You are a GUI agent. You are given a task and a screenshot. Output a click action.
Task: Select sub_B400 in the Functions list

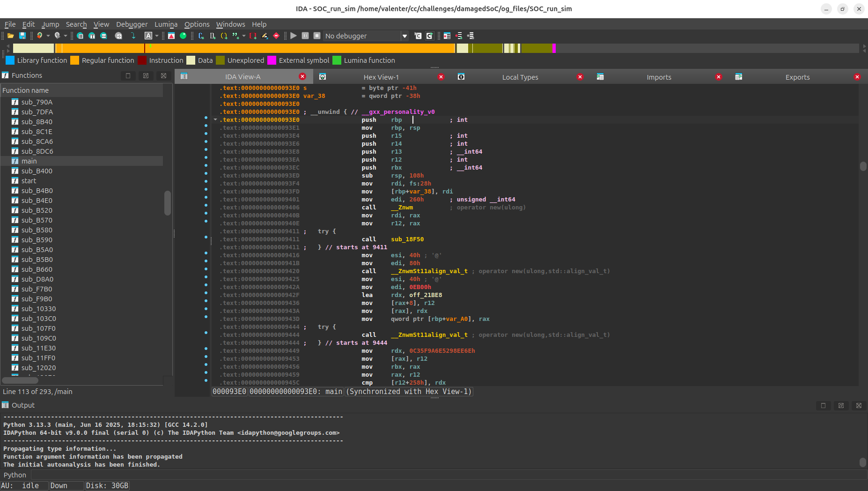(x=82, y=171)
